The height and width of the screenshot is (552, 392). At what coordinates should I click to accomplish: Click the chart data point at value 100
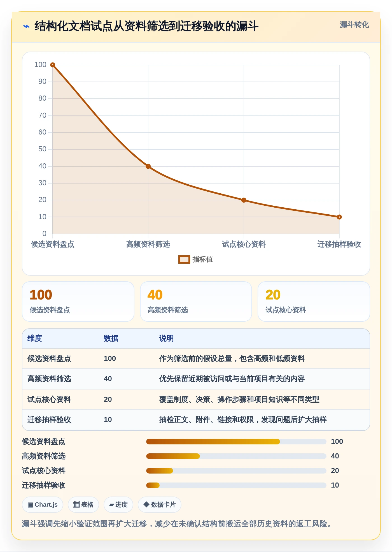tap(53, 65)
